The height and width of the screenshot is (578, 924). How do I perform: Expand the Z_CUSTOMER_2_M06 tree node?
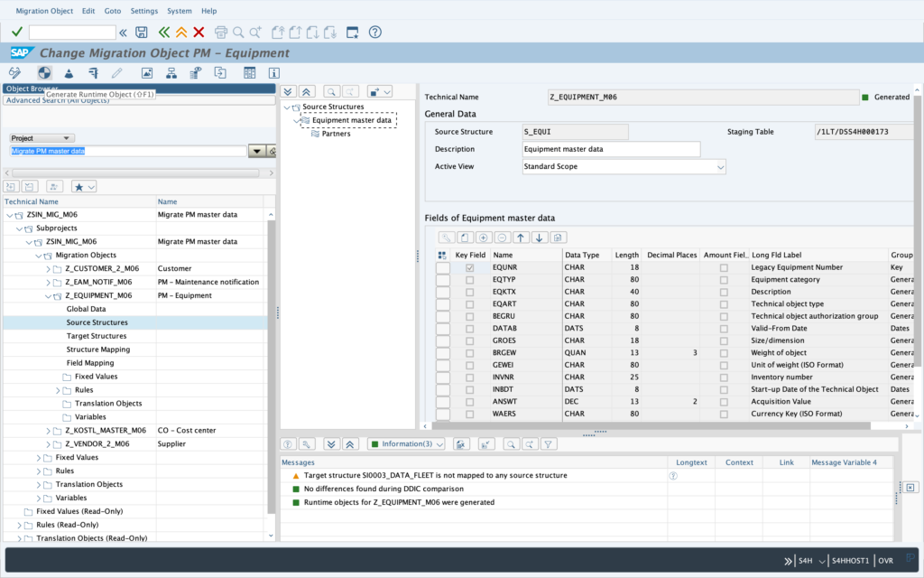click(x=49, y=269)
